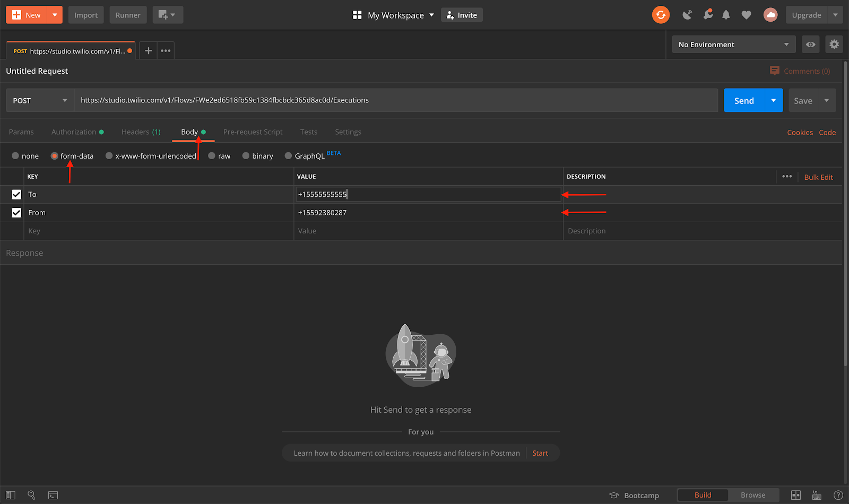
Task: Click the Comments icon
Action: (x=775, y=71)
